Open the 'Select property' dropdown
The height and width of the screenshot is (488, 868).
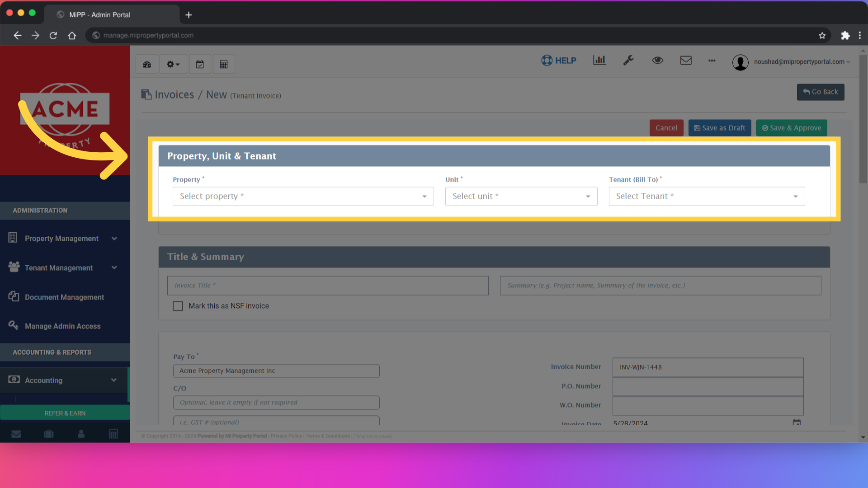point(303,196)
